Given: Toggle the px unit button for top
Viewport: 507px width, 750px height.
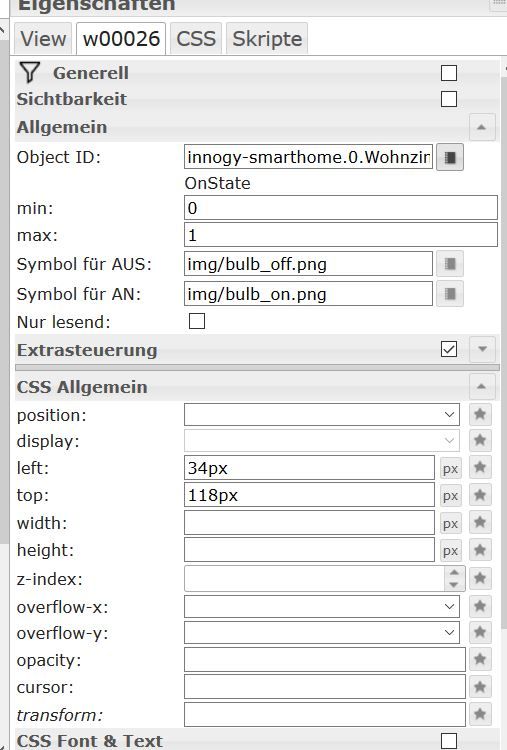Looking at the screenshot, I should click(x=451, y=496).
